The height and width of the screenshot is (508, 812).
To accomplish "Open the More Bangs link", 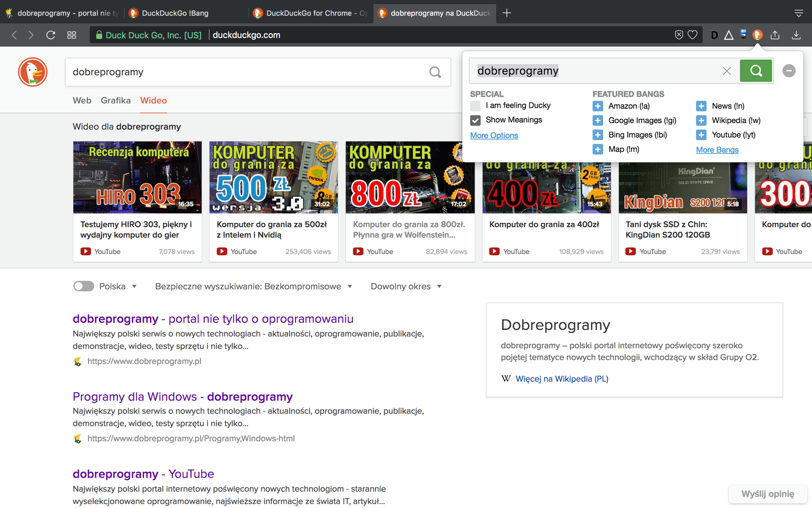I will [x=717, y=150].
